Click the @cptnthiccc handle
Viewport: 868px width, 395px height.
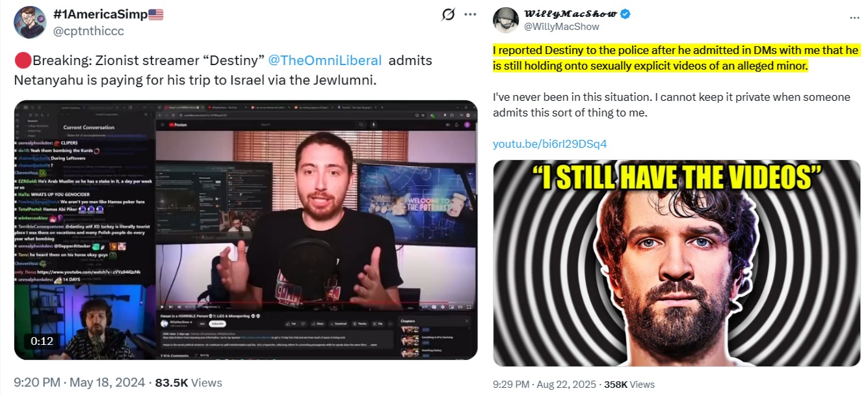pyautogui.click(x=88, y=31)
